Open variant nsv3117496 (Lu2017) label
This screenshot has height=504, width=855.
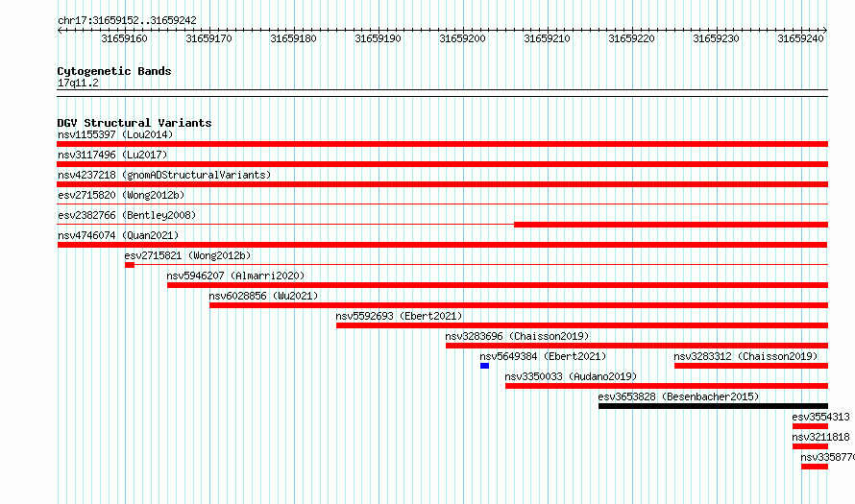pos(112,155)
